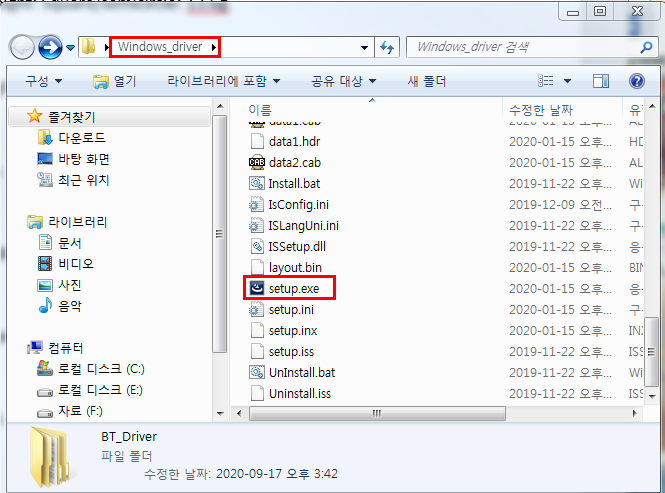This screenshot has height=493, width=665.
Task: Click the magnifier search icon
Action: [x=646, y=47]
